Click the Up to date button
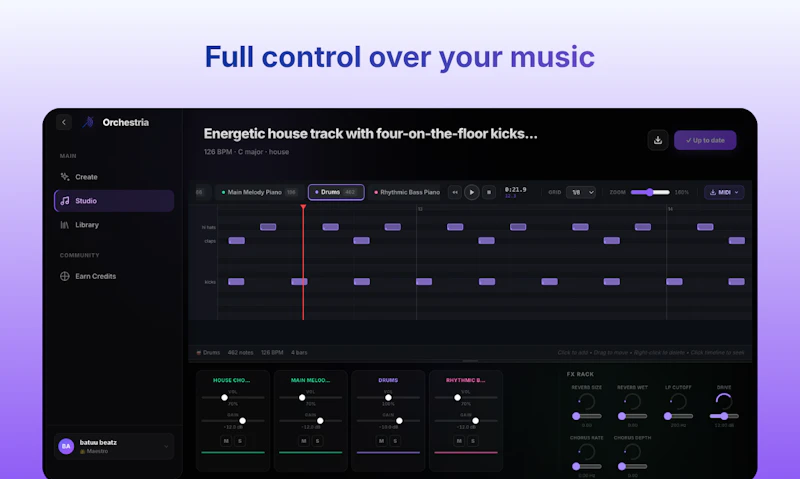Image resolution: width=800 pixels, height=479 pixels. pos(705,140)
